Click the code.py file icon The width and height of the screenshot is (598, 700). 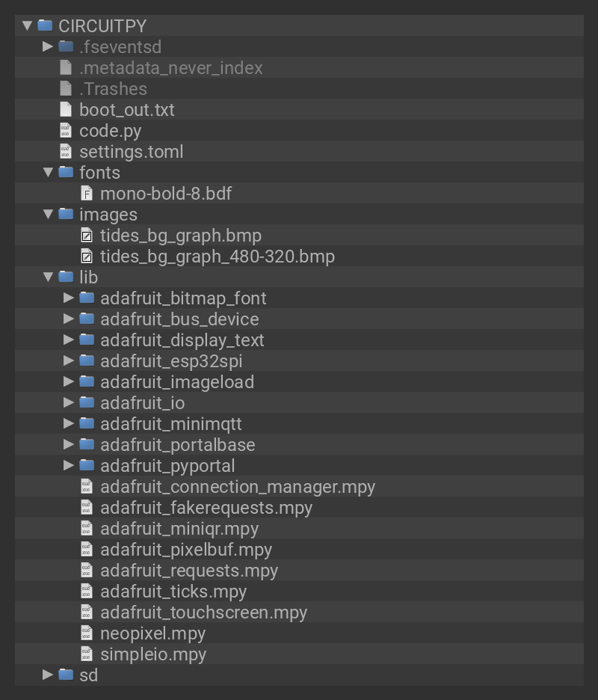[x=66, y=131]
